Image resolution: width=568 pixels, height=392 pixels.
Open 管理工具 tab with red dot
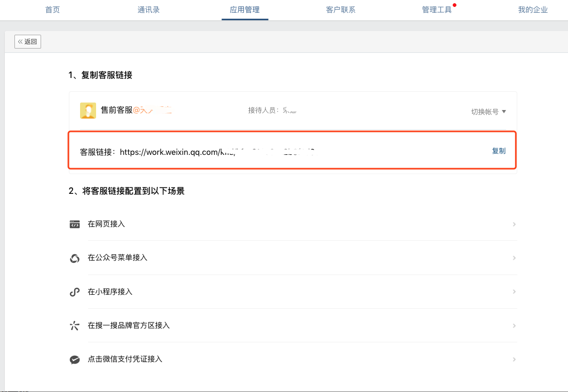click(437, 10)
